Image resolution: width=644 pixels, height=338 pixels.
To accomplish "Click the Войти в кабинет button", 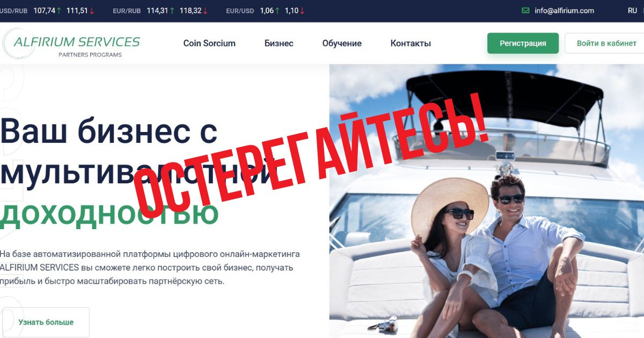I will coord(605,43).
